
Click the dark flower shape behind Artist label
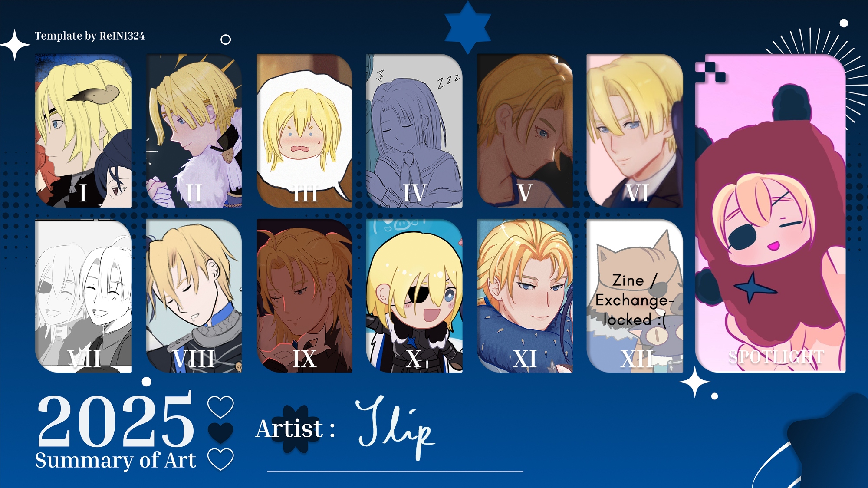[296, 429]
